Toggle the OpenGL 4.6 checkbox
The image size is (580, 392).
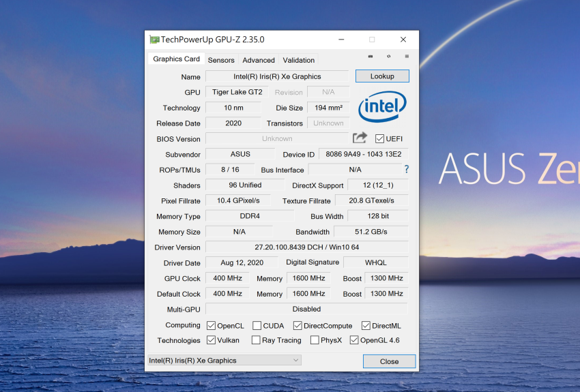click(354, 340)
